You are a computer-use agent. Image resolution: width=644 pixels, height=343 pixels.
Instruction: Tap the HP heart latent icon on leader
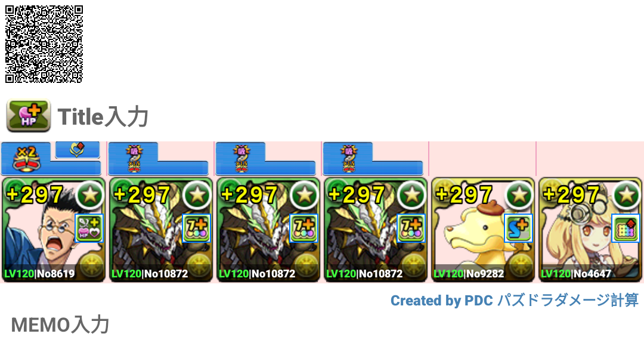89,228
